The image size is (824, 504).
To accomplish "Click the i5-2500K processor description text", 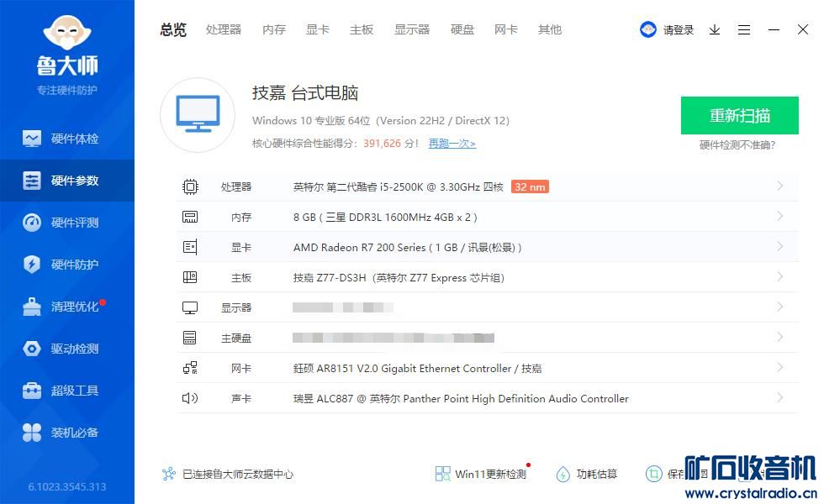I will point(399,186).
